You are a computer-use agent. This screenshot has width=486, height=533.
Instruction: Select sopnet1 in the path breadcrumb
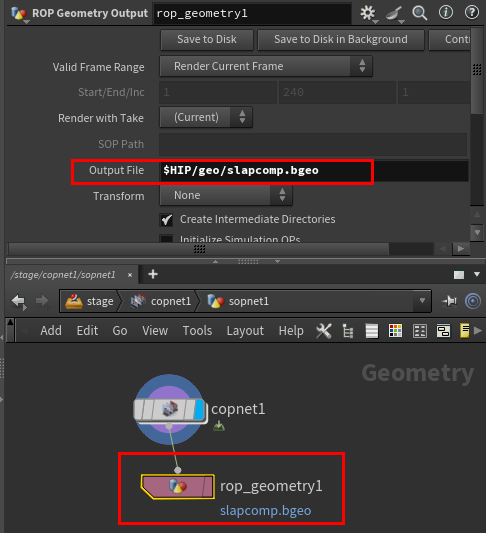coord(238,301)
